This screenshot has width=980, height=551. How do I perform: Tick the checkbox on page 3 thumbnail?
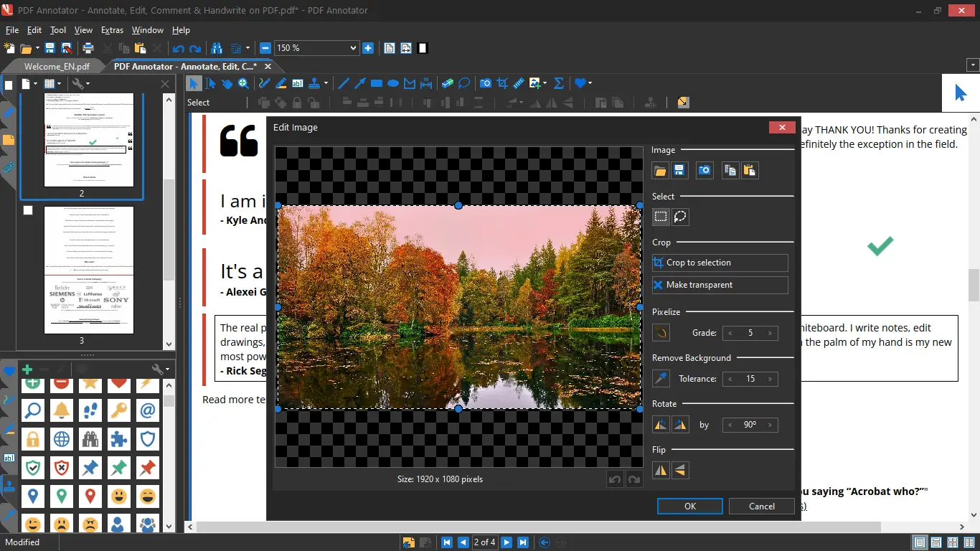coord(28,210)
